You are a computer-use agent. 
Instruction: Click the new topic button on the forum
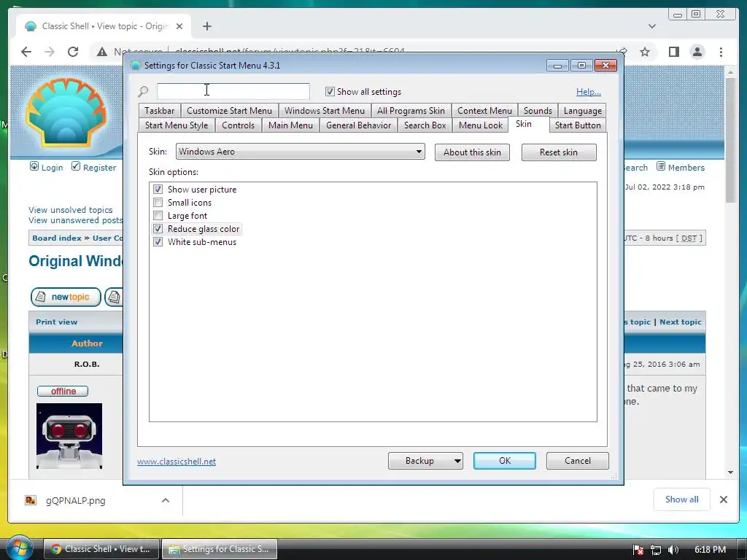66,297
